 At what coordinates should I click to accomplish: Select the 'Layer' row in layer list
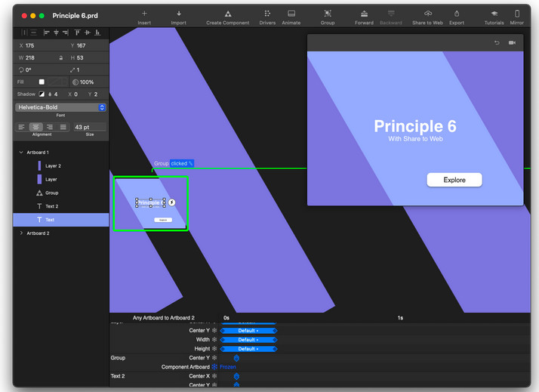tap(61, 179)
